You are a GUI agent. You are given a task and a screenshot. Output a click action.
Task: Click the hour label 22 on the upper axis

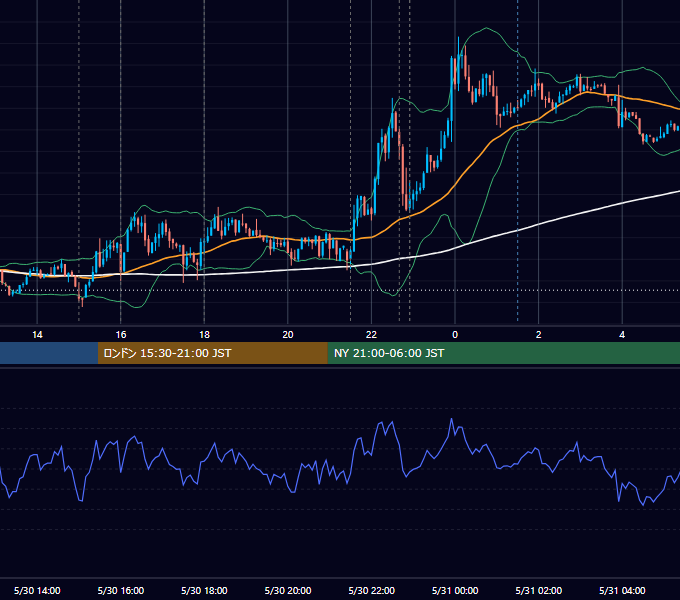(371, 335)
